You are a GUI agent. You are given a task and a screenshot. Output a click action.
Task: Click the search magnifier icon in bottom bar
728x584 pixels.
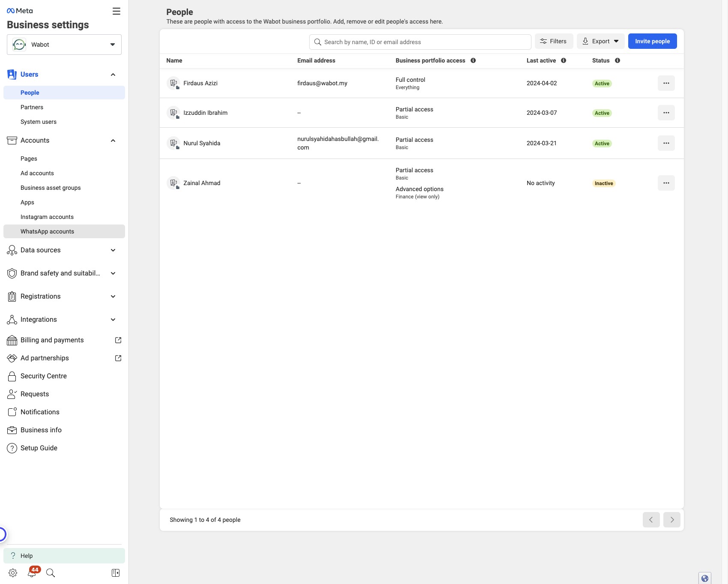(51, 573)
